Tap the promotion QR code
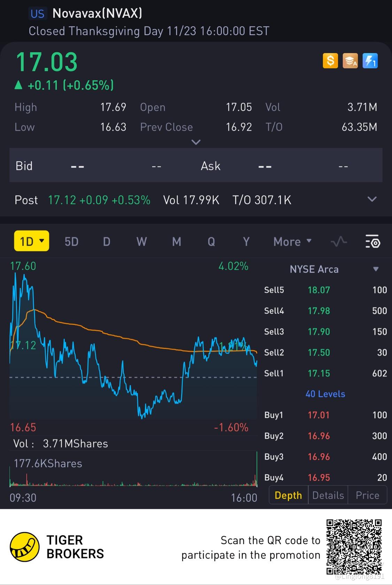This screenshot has height=585, width=392. pyautogui.click(x=354, y=547)
